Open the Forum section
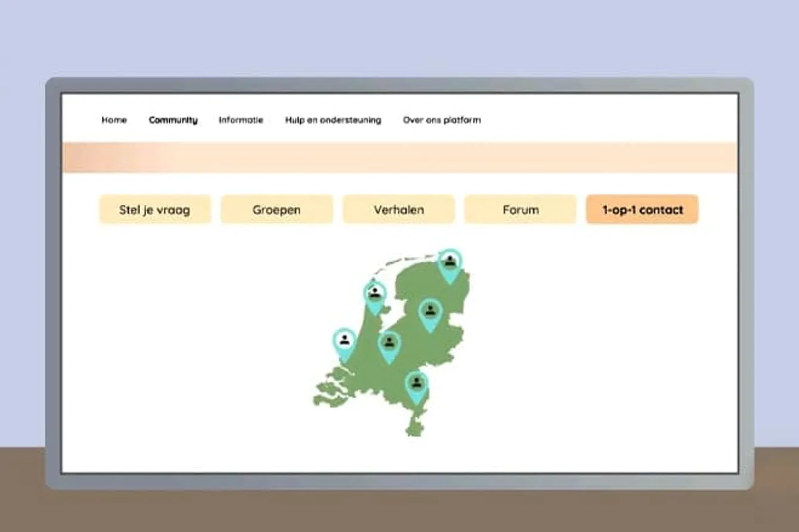This screenshot has height=532, width=799. pos(521,210)
